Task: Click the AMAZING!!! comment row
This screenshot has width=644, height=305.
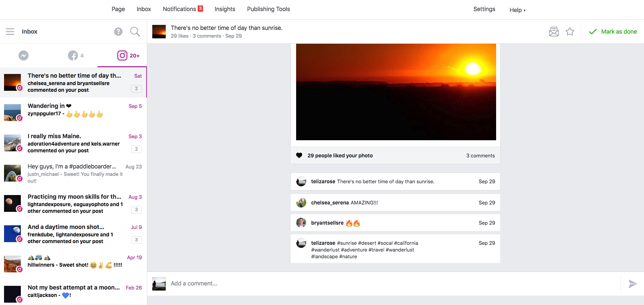Action: point(395,202)
